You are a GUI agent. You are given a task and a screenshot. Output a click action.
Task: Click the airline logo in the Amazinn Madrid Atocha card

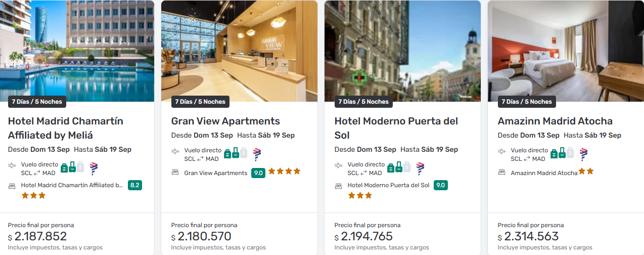(x=584, y=154)
